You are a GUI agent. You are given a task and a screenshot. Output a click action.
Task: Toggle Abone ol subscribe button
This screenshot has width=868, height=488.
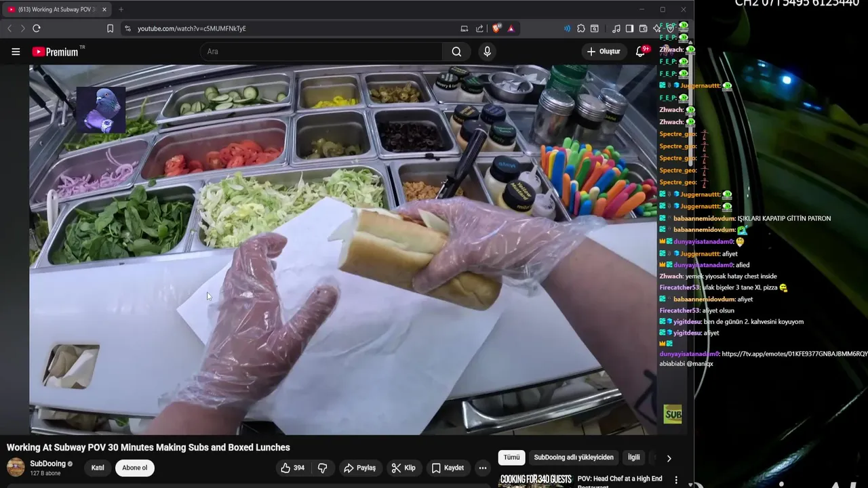click(135, 468)
